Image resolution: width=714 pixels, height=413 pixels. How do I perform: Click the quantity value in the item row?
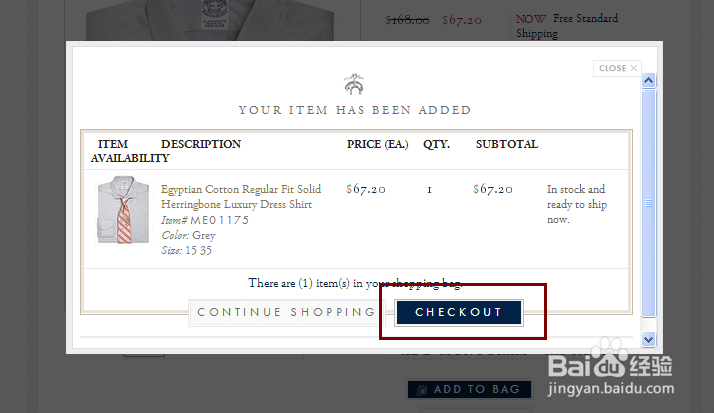(429, 189)
